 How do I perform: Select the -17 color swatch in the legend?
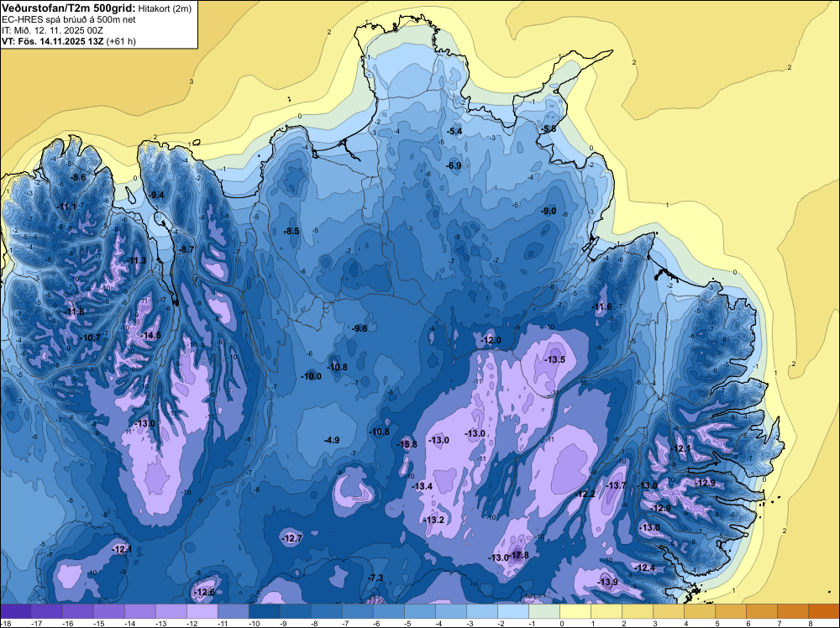(46, 611)
